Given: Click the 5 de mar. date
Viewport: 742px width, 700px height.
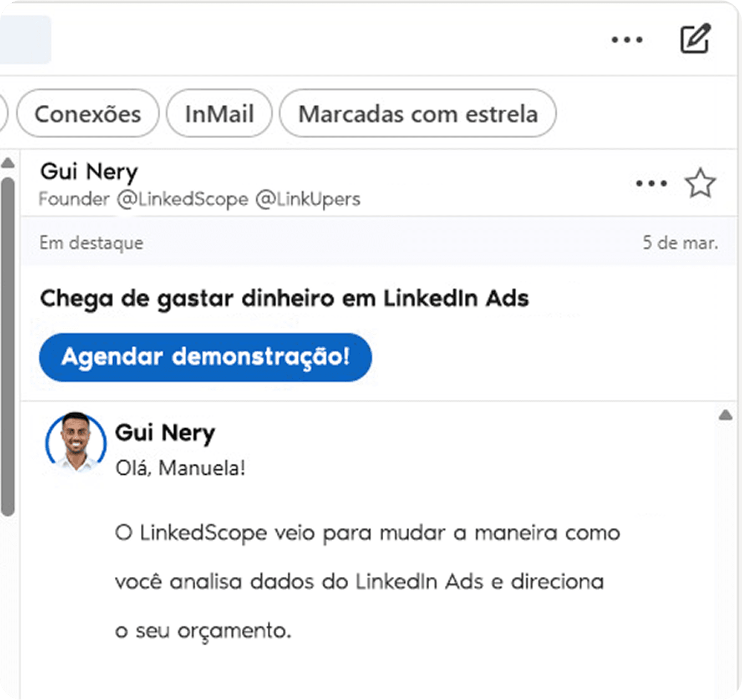Looking at the screenshot, I should [x=680, y=243].
